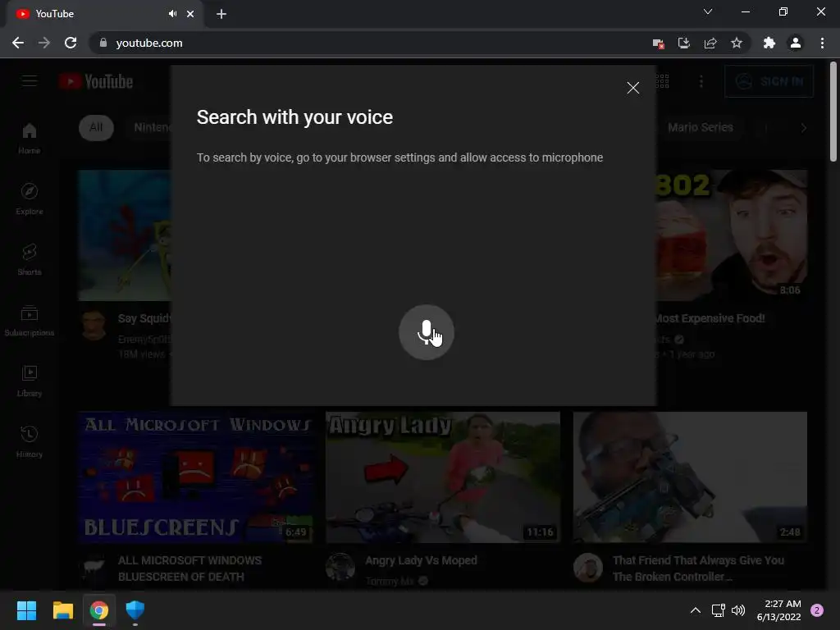Open Shorts in the sidebar
The height and width of the screenshot is (630, 840).
tap(30, 260)
